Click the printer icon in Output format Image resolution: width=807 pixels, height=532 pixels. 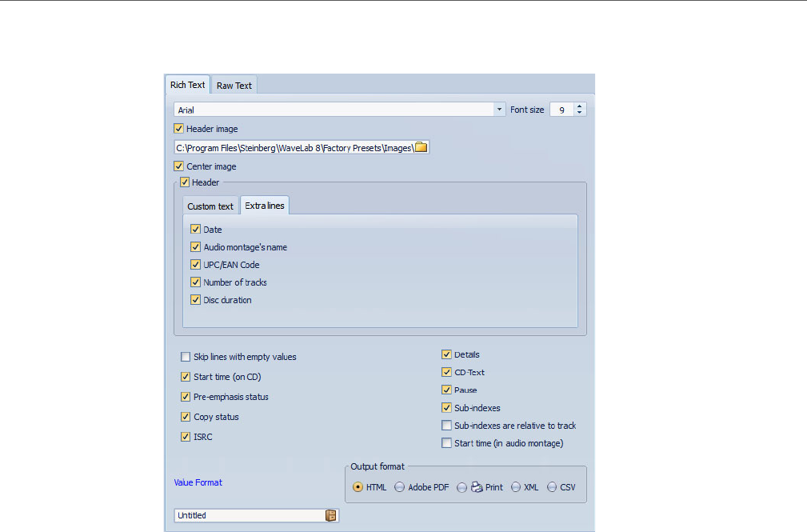[477, 486]
